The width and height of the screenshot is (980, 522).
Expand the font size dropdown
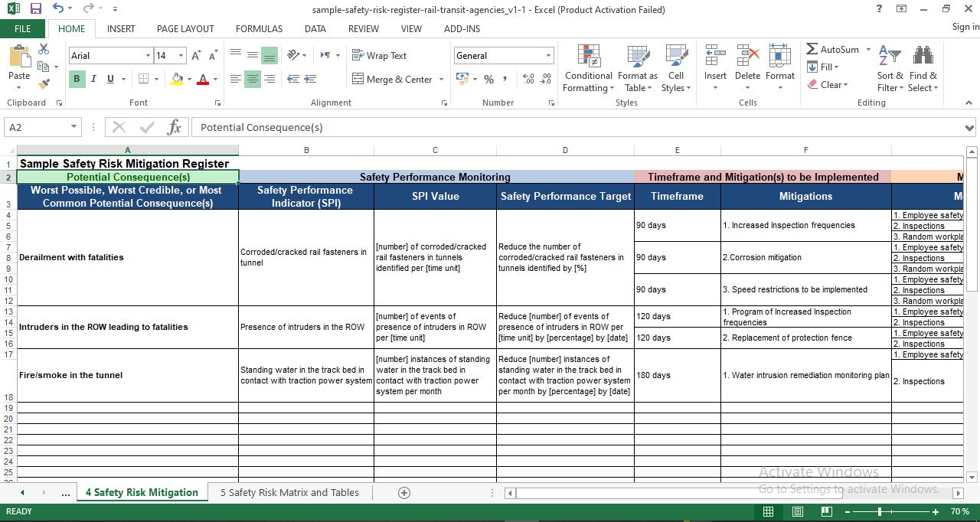(182, 55)
